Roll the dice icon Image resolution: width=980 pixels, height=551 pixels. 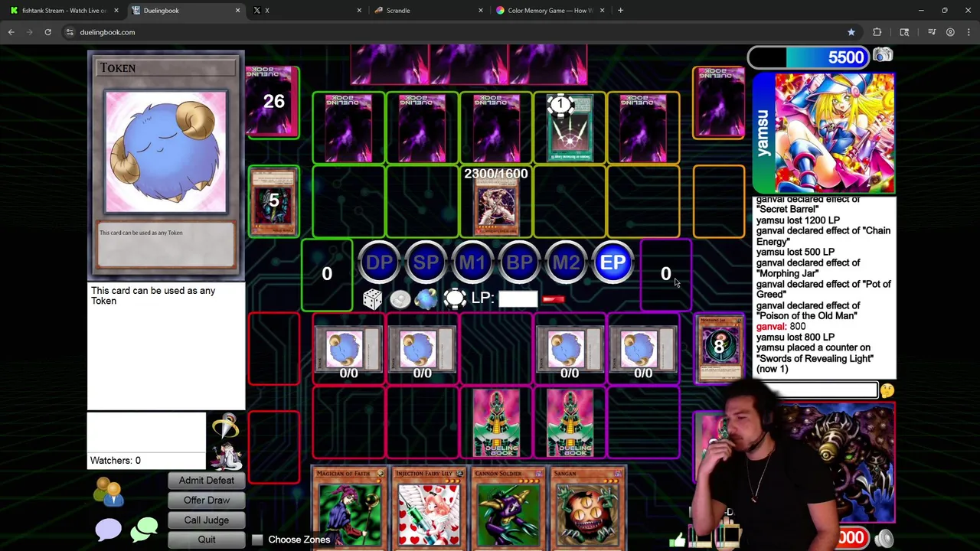coord(372,299)
